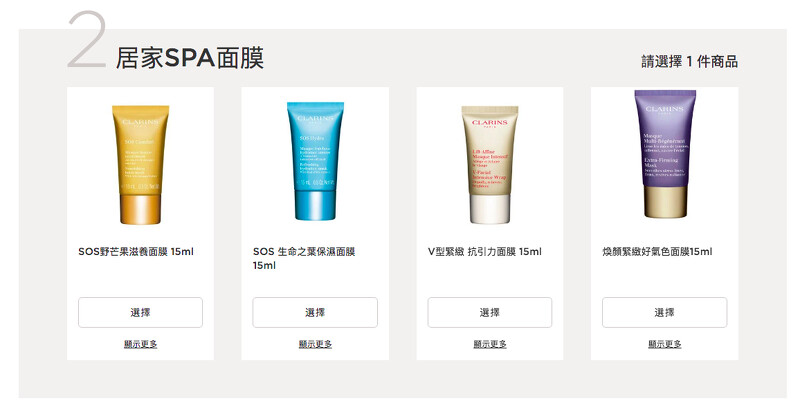The width and height of the screenshot is (800, 403).
Task: Click the product name SOS野芒果滋養面膜 15ml
Action: click(136, 251)
